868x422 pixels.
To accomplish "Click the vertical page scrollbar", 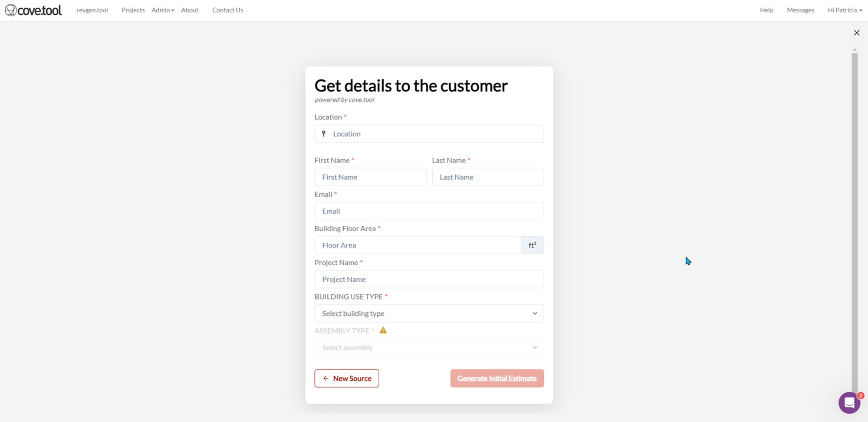I will [x=855, y=217].
